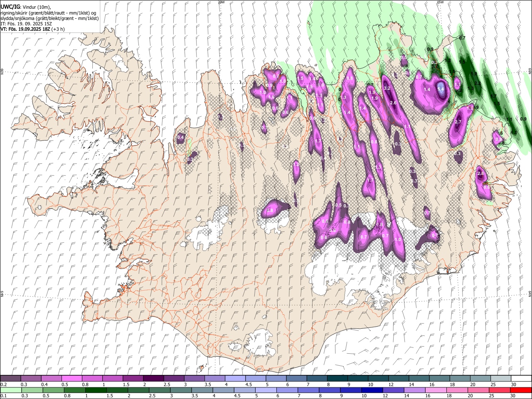This screenshot has width=532, height=399.
Task: Click the 'rigning/skúrir (grænt/blátt/rautt' header line
Action: 49,13
